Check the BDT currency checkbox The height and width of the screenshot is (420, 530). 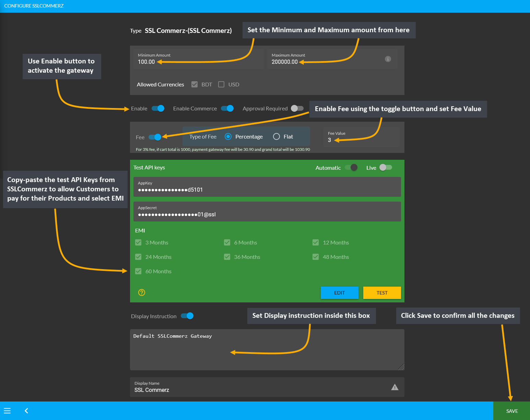pos(195,84)
